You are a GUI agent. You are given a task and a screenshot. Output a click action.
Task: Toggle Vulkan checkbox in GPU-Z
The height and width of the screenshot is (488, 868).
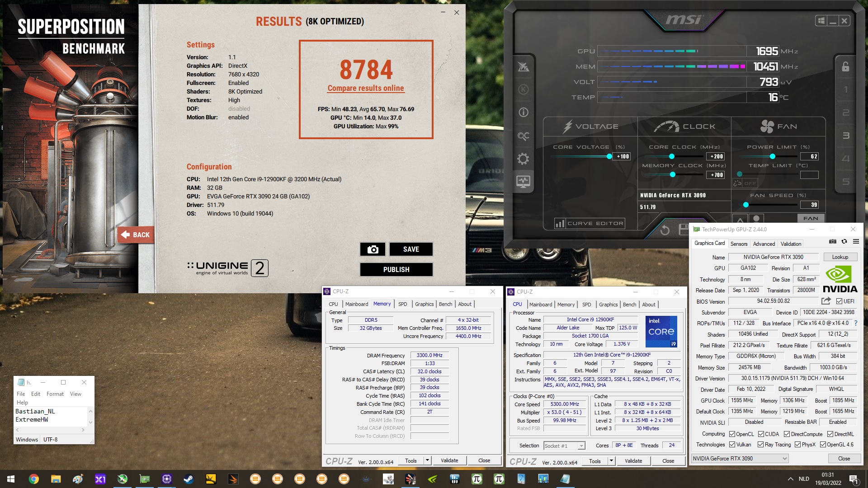click(732, 445)
